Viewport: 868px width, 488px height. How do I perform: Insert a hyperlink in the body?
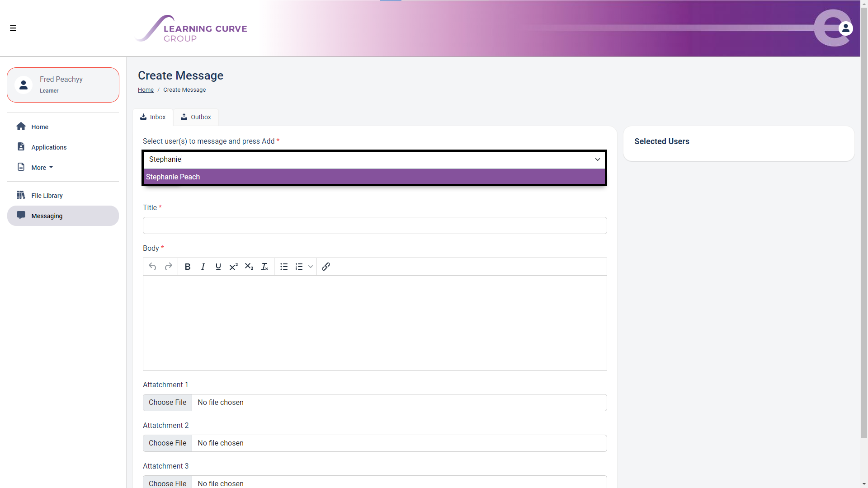[326, 267]
